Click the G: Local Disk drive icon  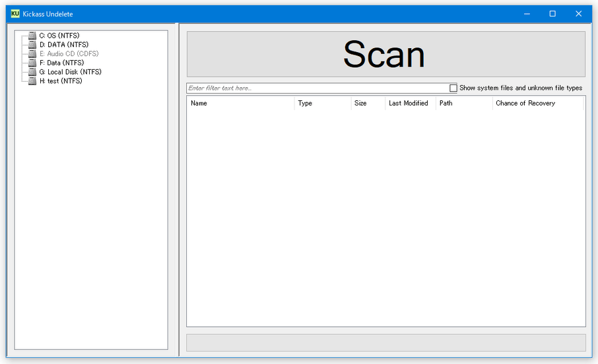pos(32,72)
